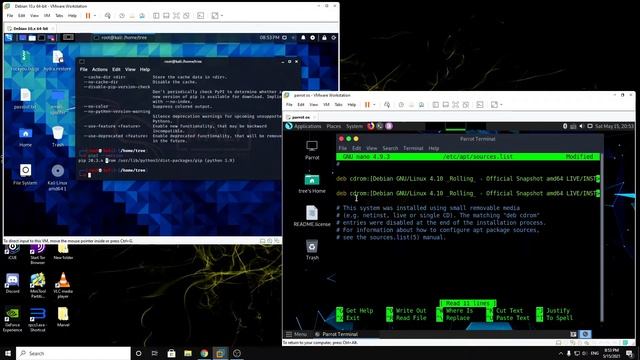Click Parrot Terminal scrollbar
The width and height of the screenshot is (640, 360).
pyautogui.click(x=601, y=237)
